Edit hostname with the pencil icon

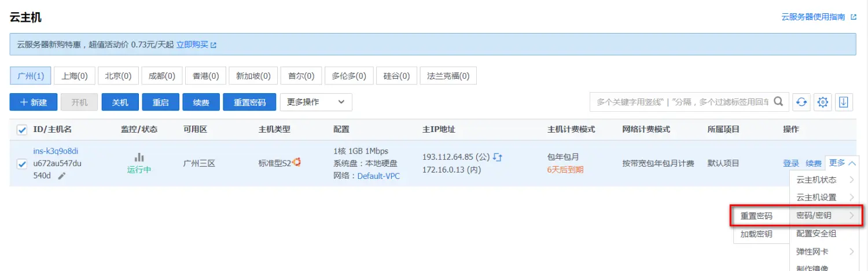click(62, 175)
